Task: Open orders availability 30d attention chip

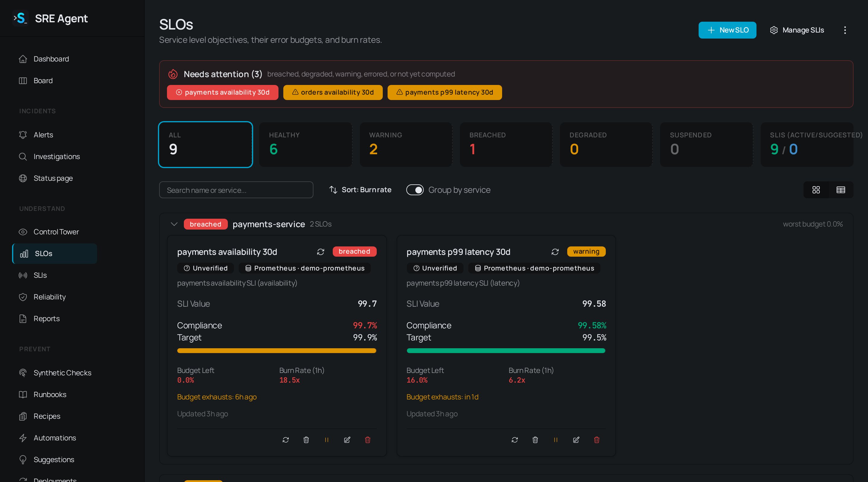Action: (333, 92)
